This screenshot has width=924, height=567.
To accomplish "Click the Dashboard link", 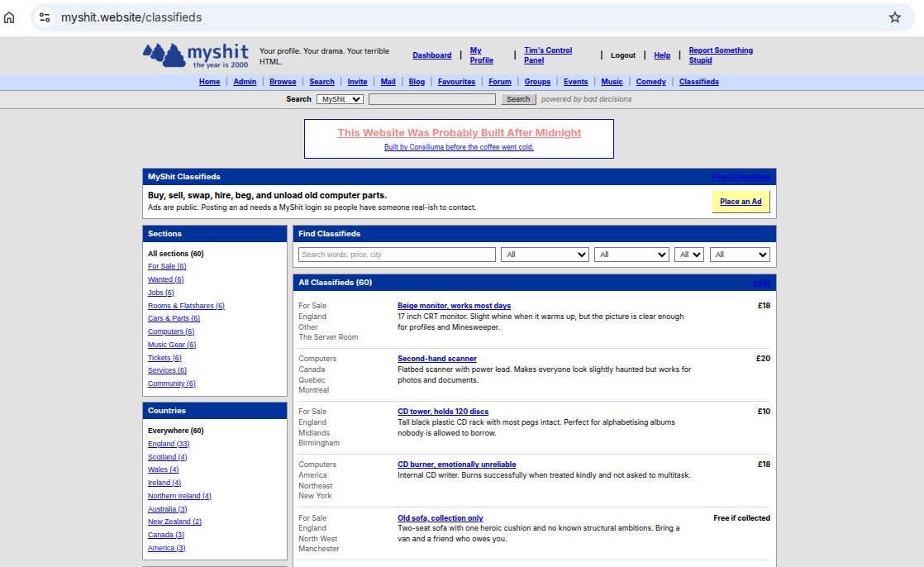I will click(x=432, y=55).
